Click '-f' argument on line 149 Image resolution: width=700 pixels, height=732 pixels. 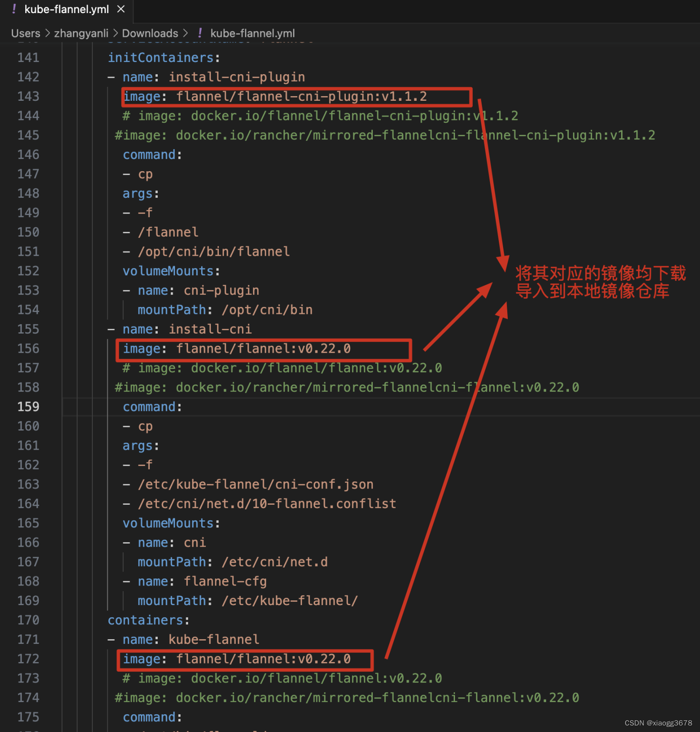145,213
